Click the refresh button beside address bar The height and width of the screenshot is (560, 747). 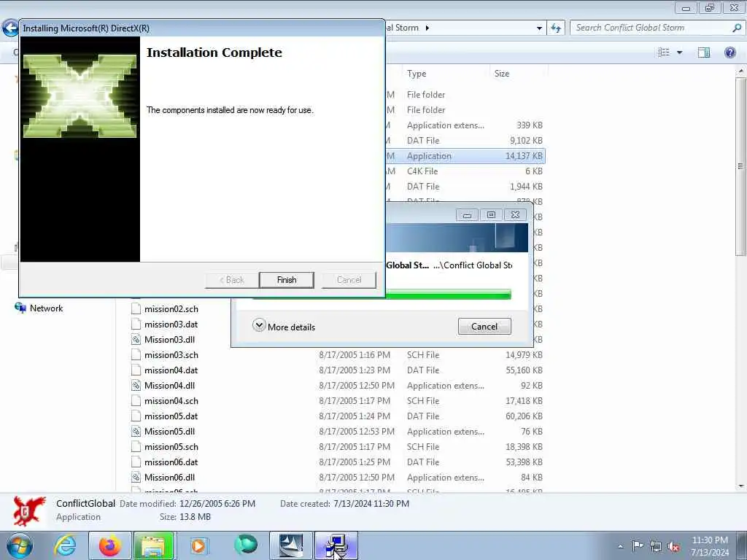(x=555, y=28)
